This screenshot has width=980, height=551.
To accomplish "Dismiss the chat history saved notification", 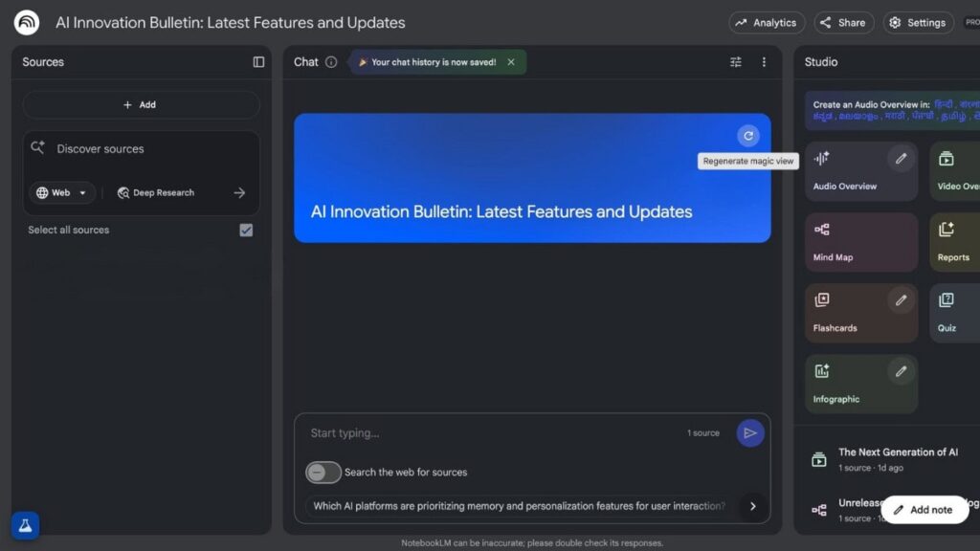I will 511,62.
